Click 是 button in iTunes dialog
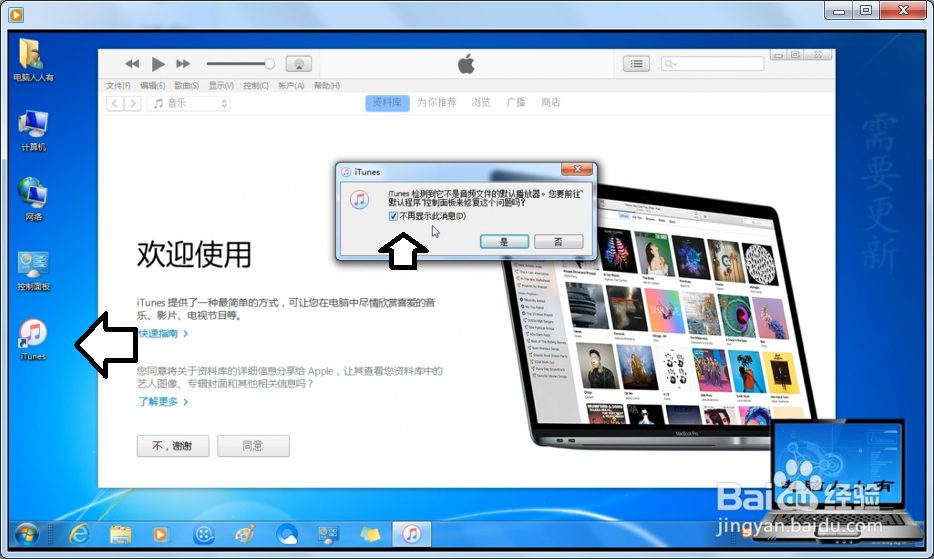934x559 pixels. click(504, 241)
